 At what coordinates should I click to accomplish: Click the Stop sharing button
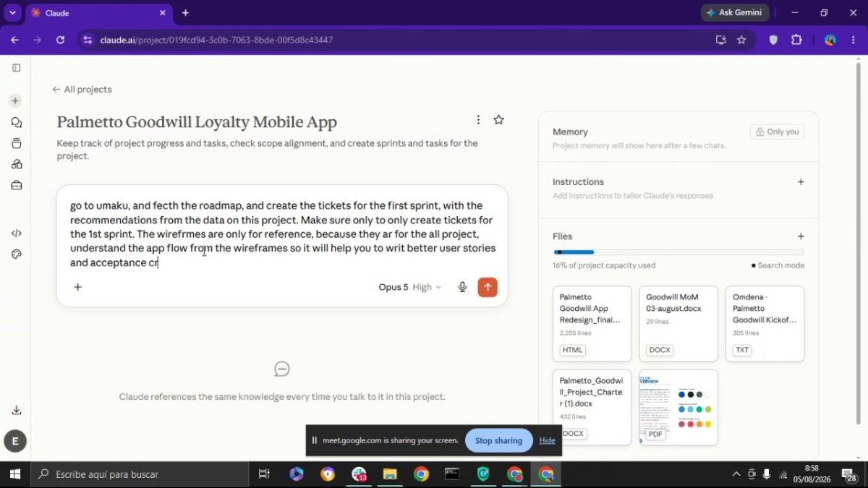click(x=498, y=441)
